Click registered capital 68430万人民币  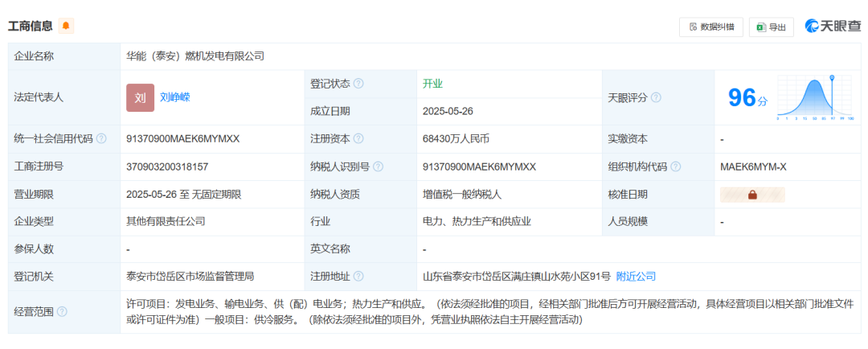tap(457, 139)
